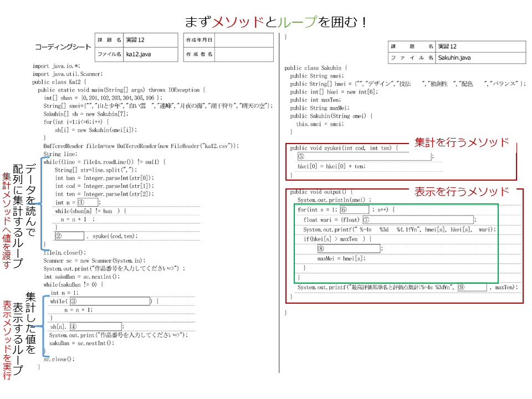Image resolution: width=532 pixels, height=399 pixels.
Task: Click the "public String maxMei;" field
Action: [x=320, y=108]
